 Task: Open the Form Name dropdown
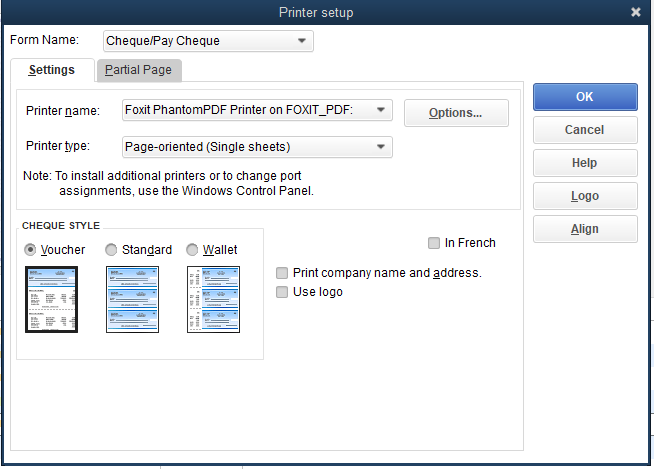coord(208,41)
